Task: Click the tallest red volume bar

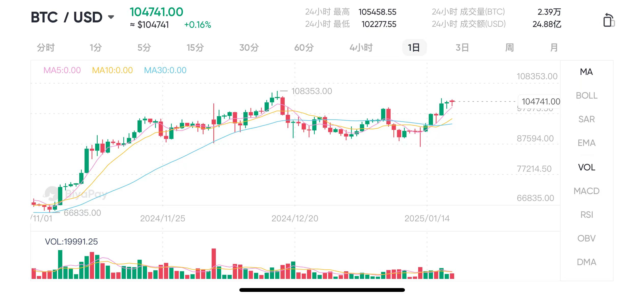Action: 214,263
